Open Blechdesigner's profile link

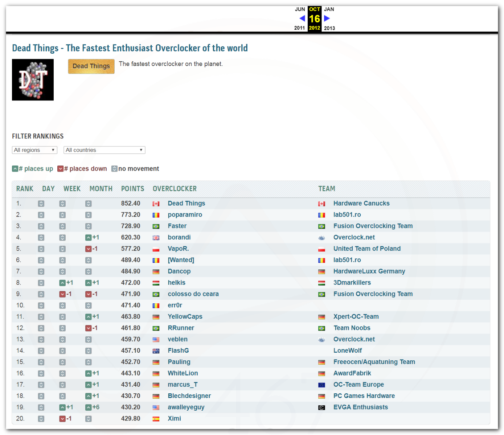[x=189, y=396]
